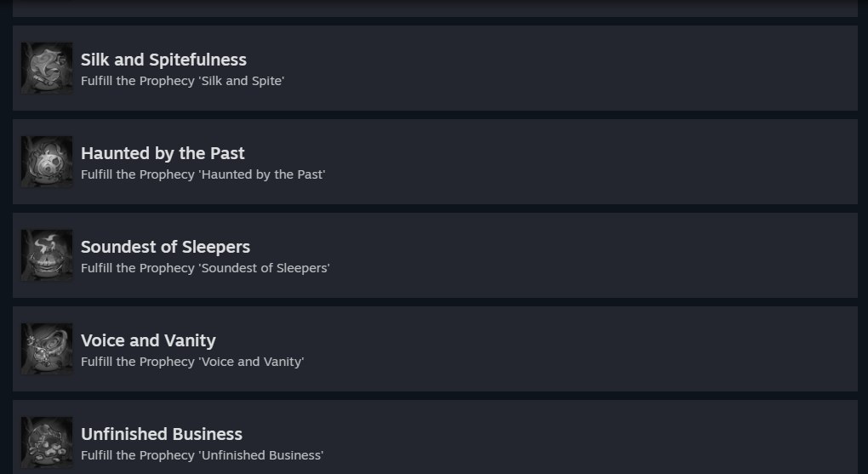
Task: Click description "Fulfill the Prophecy 'Silk and Spite'"
Action: coord(183,81)
